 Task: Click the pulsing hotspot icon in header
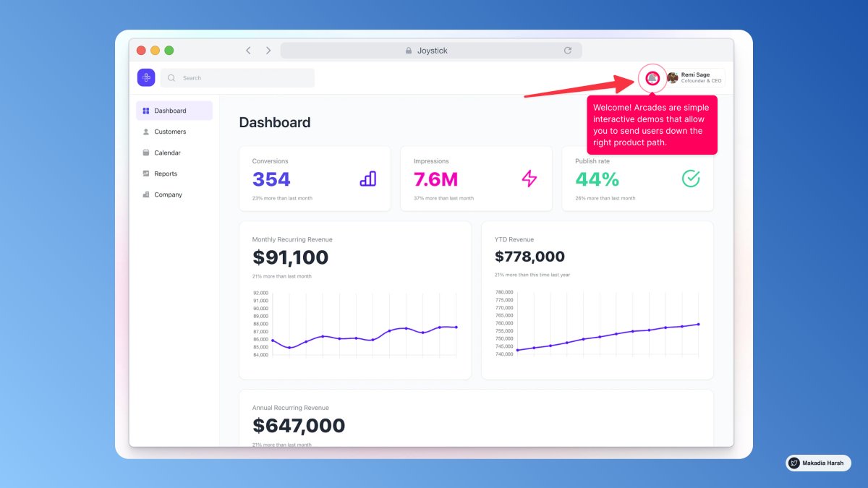652,78
